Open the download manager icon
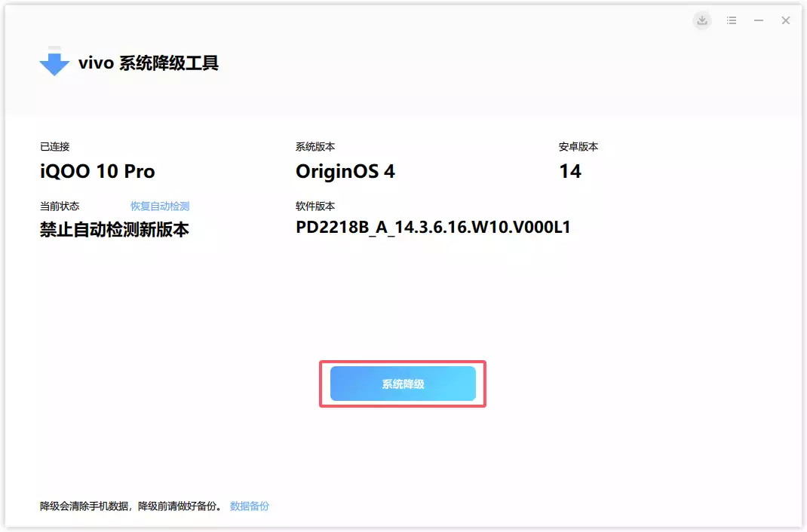 (702, 20)
